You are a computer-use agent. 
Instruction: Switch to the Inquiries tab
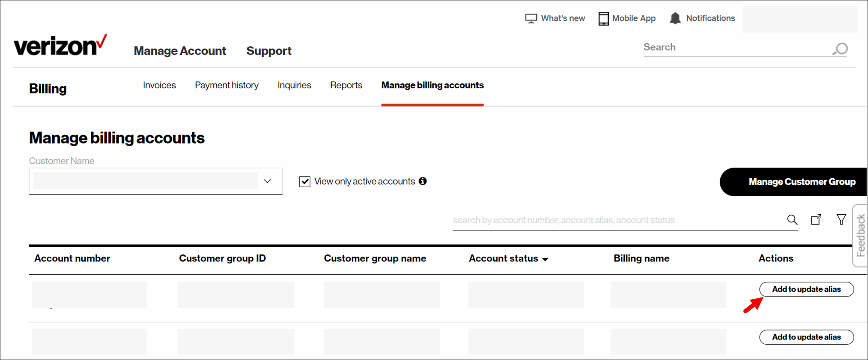pos(294,85)
